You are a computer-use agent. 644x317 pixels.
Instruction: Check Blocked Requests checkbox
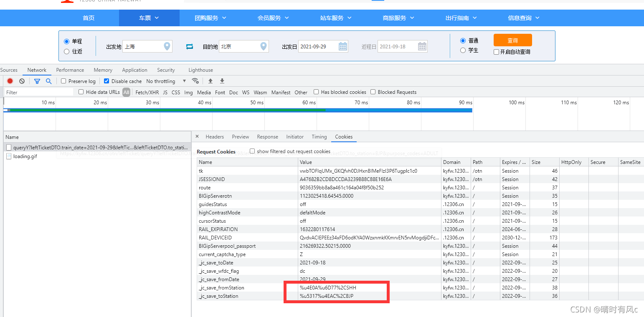[x=373, y=92]
